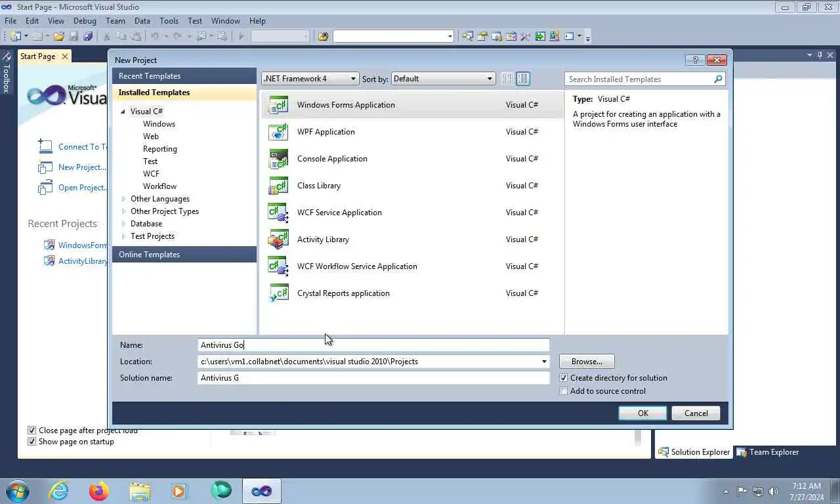This screenshot has width=840, height=504.
Task: Select the Workflow category under Visual C#
Action: click(x=159, y=186)
